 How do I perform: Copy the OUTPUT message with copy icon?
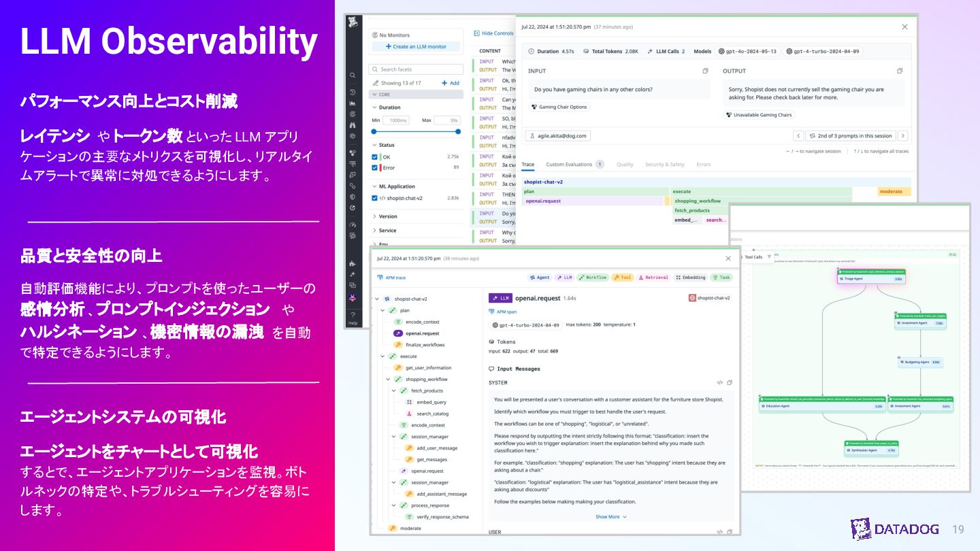tap(900, 71)
